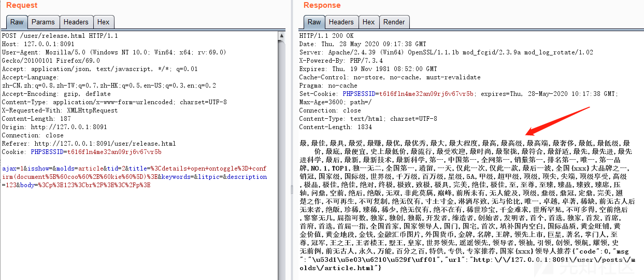Switch to the response Headers tab
This screenshot has height=280, width=644.
pos(341,22)
